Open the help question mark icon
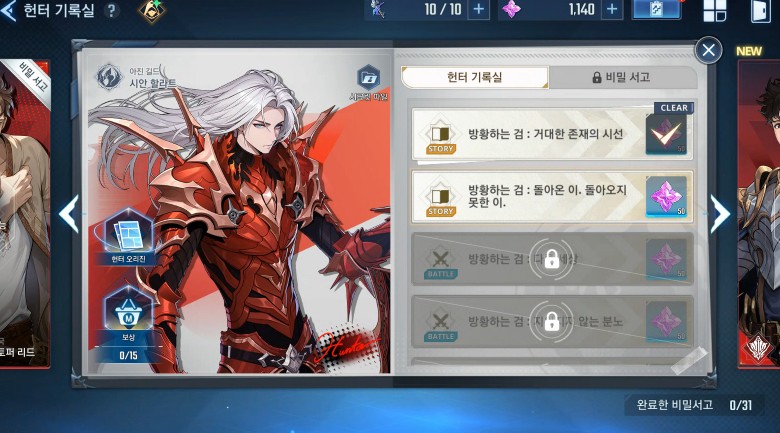The height and width of the screenshot is (433, 780). coord(112,10)
